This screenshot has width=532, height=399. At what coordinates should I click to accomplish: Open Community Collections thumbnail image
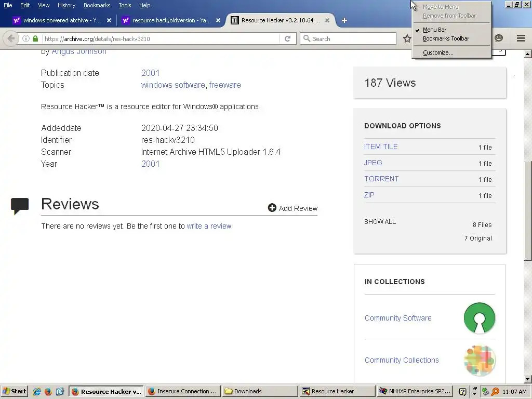pos(479,361)
